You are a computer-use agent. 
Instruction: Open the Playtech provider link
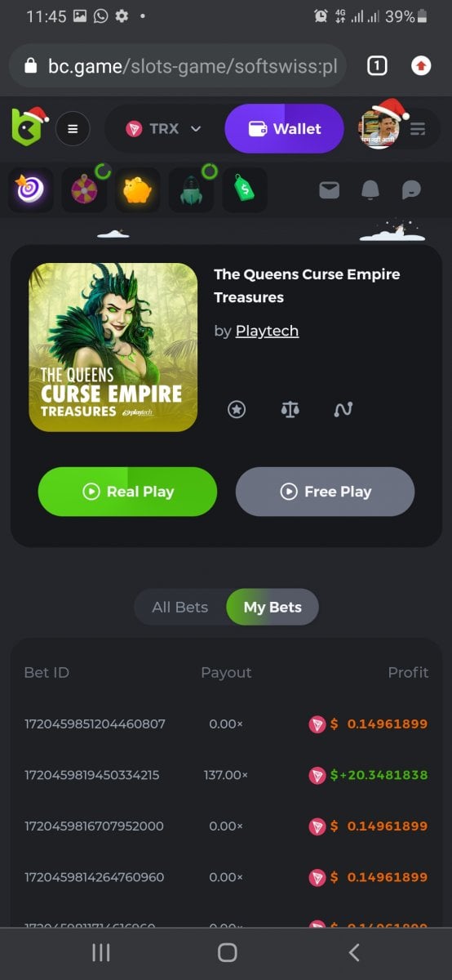click(x=267, y=331)
